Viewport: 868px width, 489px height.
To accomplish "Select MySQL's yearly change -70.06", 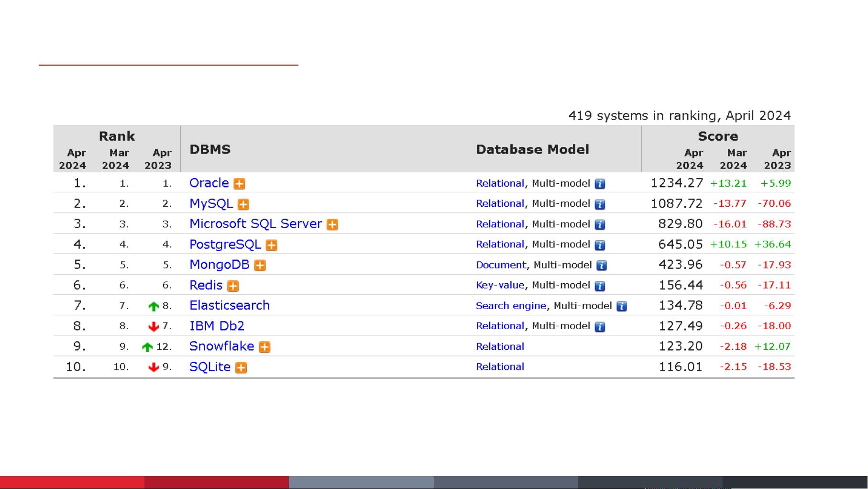I will click(774, 203).
